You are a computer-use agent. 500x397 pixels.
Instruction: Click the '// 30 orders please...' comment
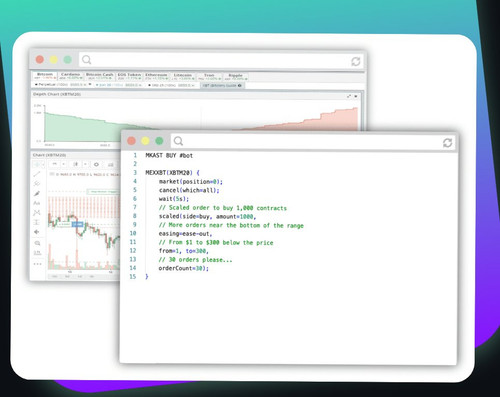click(x=195, y=260)
